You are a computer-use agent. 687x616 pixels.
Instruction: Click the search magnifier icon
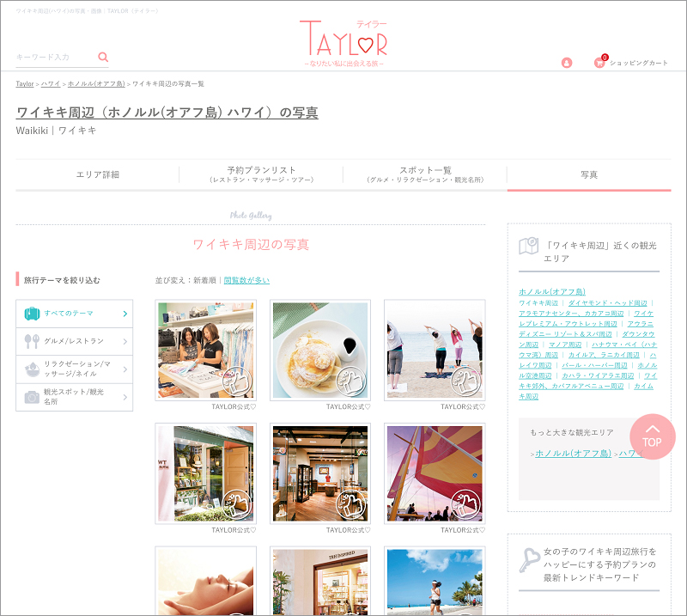pos(103,58)
